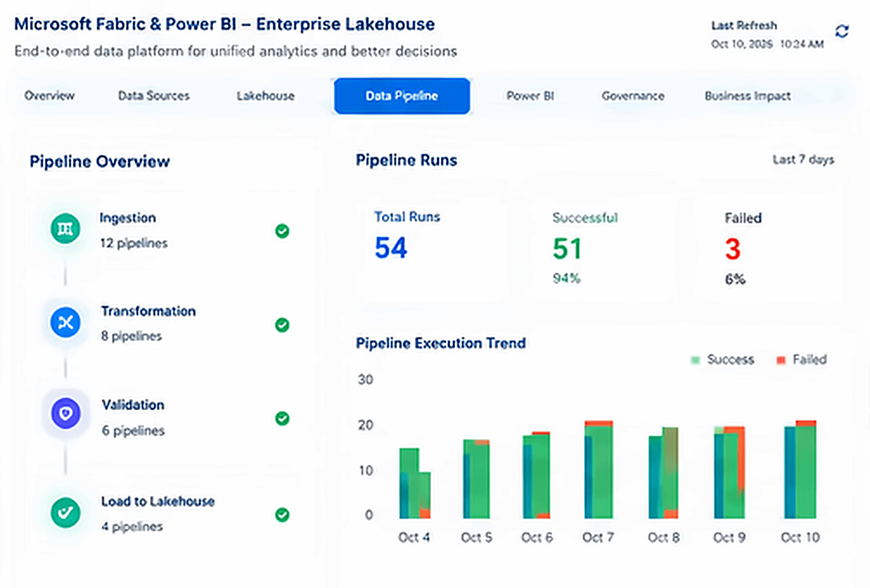Go to the Governance tab
Screen dimensions: 870x588
(x=633, y=96)
